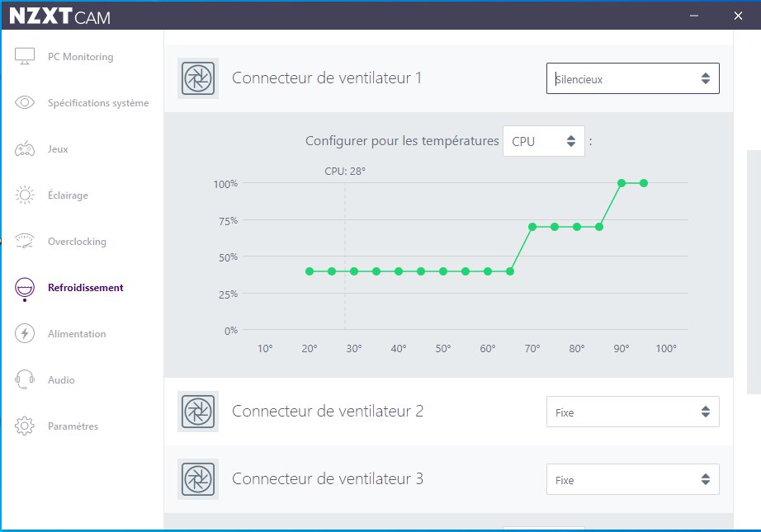Click the Connecteur de ventilateur 3 header

coord(328,479)
